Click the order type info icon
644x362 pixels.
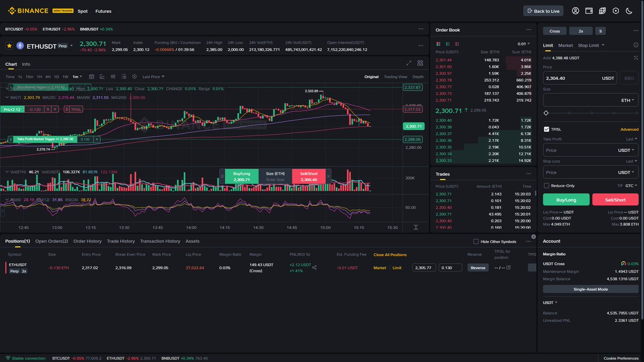click(636, 45)
